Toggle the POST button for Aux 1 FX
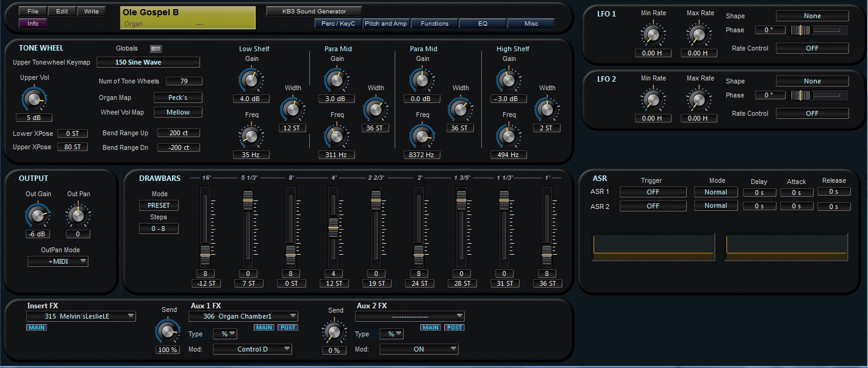 [x=288, y=328]
